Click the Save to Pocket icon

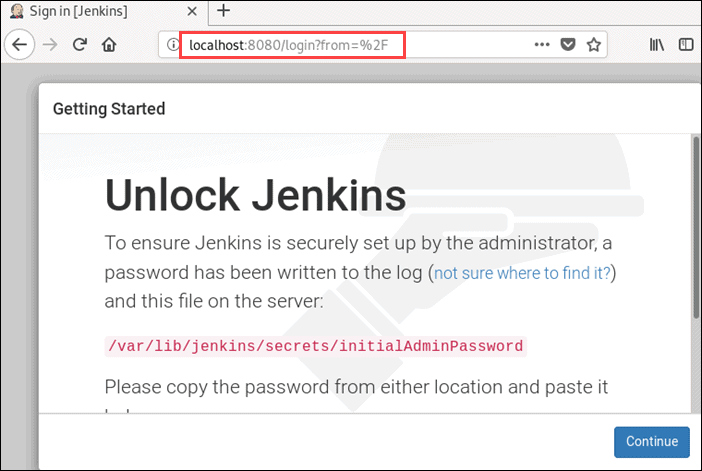[x=568, y=44]
